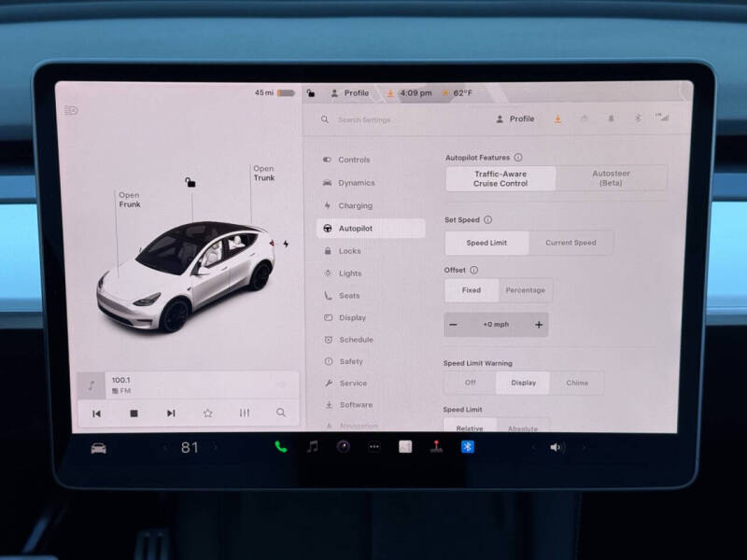Select the Display settings section

coord(351,317)
